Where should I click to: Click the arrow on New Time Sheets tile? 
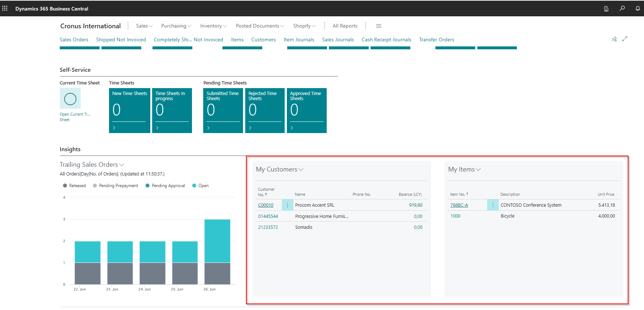click(x=114, y=128)
